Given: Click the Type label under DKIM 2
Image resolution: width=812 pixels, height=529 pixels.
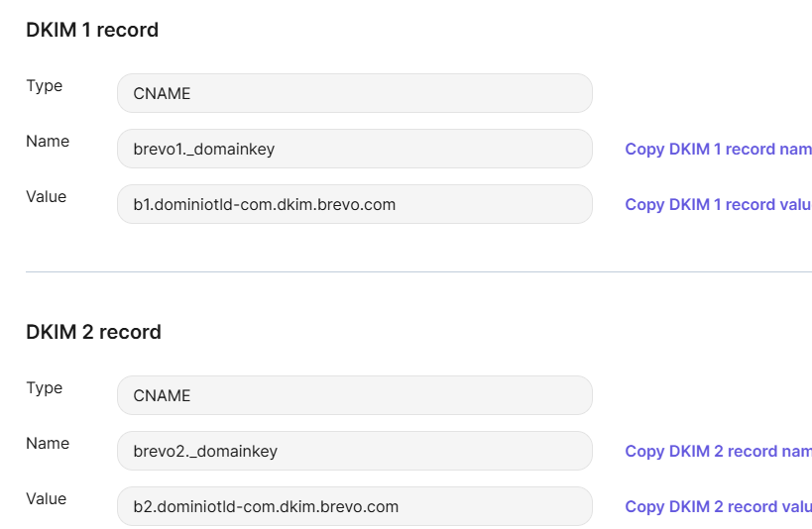Looking at the screenshot, I should (x=45, y=388).
